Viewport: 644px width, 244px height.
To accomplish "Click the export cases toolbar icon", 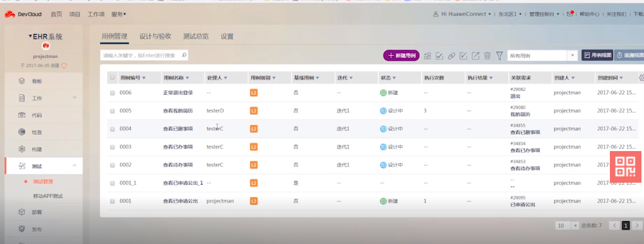I will coord(475,56).
